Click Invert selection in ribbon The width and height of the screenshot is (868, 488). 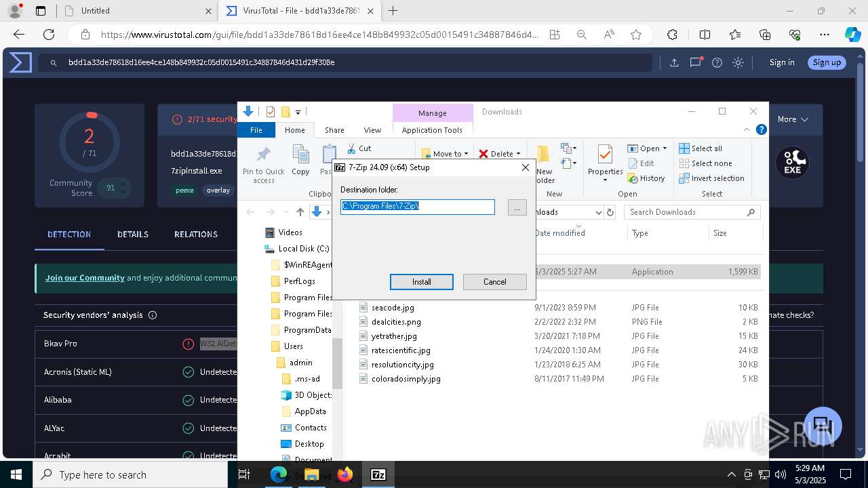click(x=711, y=178)
